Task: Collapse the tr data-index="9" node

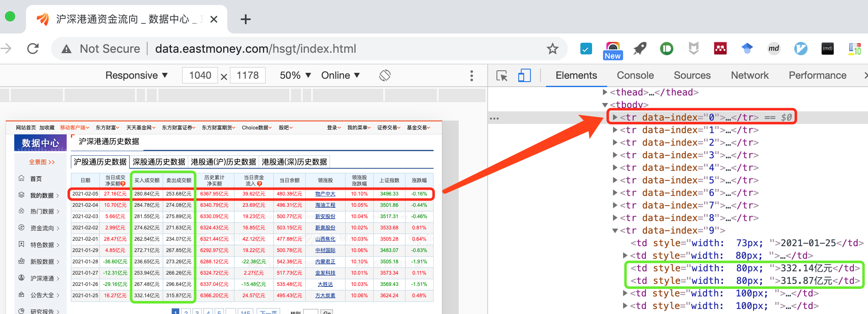Action: (615, 231)
